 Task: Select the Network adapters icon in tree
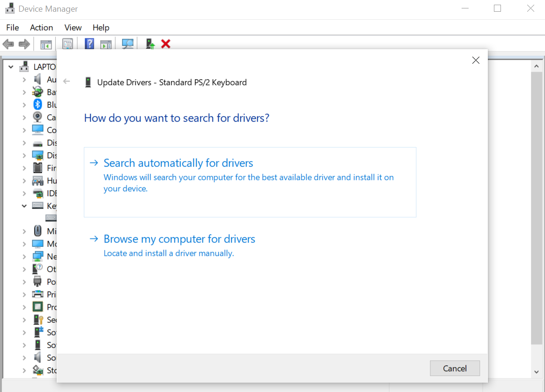[37, 257]
